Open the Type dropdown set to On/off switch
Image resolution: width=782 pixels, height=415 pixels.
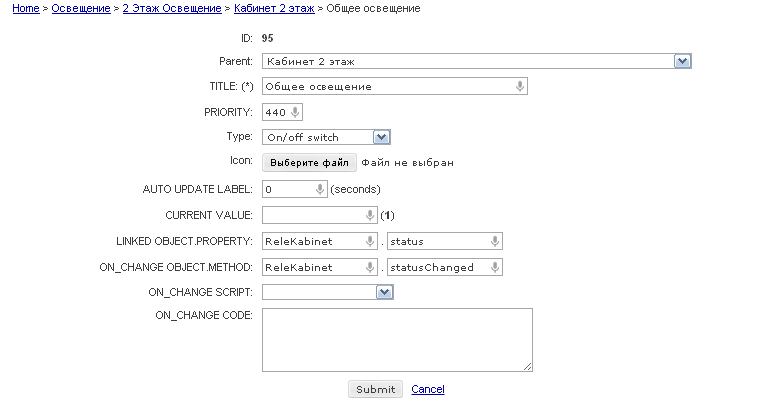(326, 137)
